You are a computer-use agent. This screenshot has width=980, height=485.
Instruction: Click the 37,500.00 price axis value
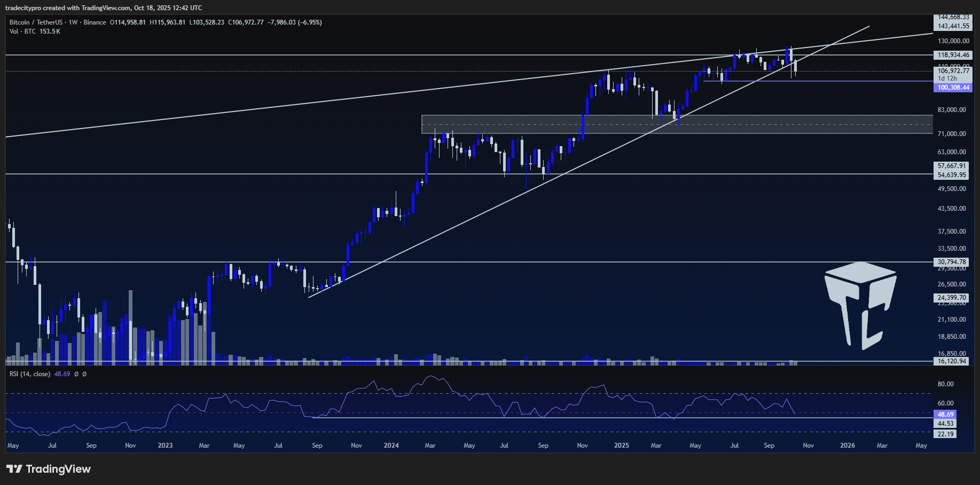tap(952, 232)
